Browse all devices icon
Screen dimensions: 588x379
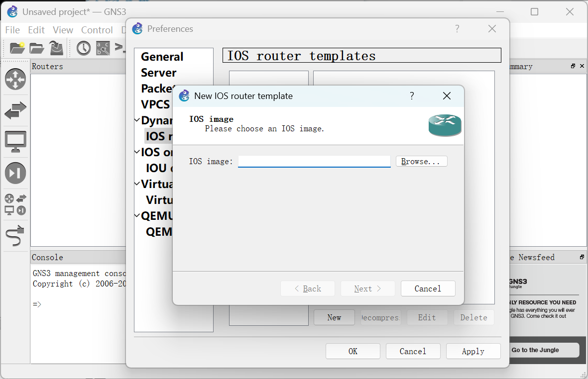15,204
